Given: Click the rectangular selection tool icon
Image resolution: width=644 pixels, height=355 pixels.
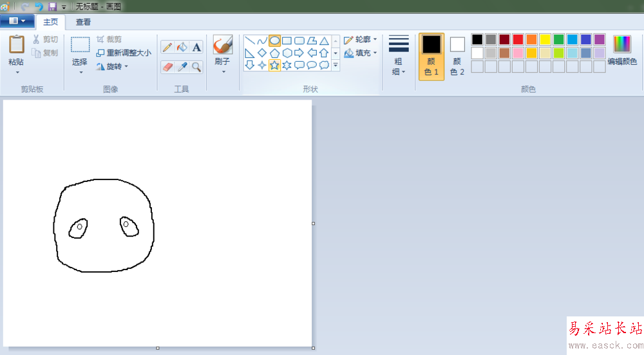Looking at the screenshot, I should click(80, 44).
